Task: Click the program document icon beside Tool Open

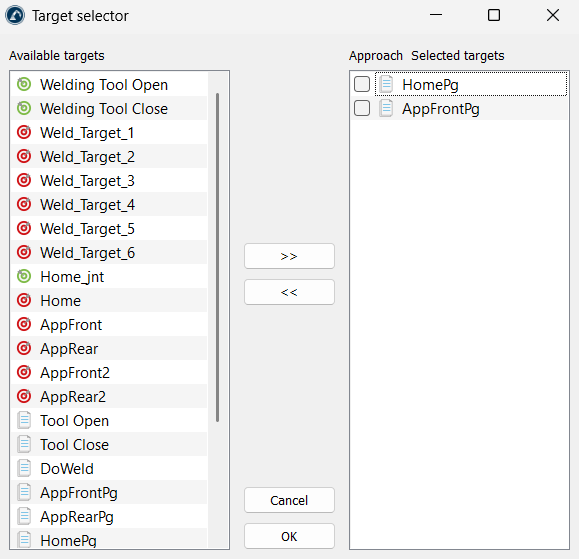Action: (24, 421)
